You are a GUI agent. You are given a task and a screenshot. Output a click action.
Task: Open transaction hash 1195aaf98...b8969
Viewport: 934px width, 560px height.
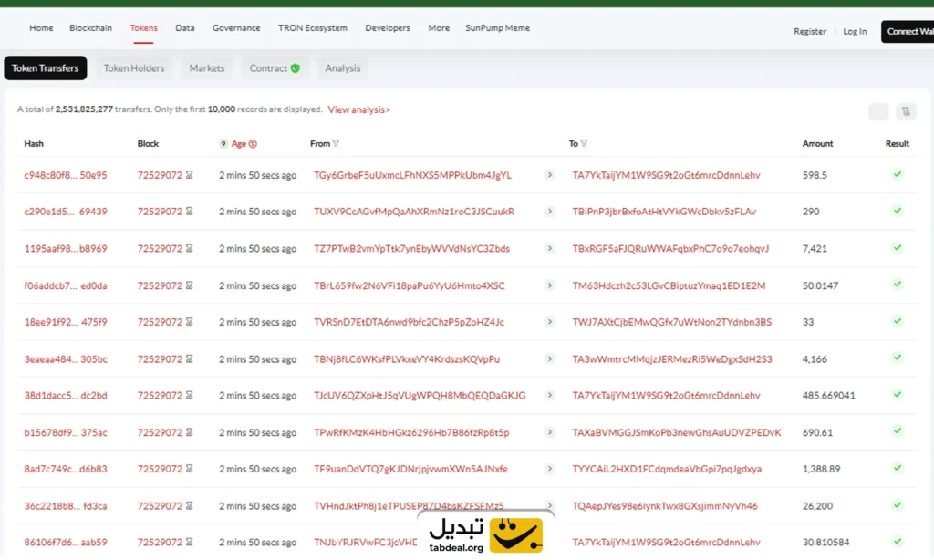coord(66,248)
